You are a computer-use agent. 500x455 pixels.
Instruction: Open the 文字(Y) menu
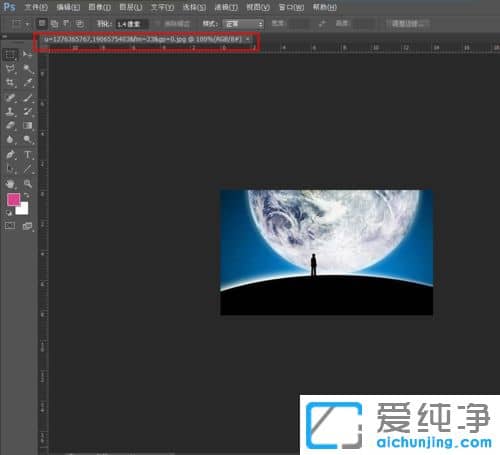[x=162, y=7]
